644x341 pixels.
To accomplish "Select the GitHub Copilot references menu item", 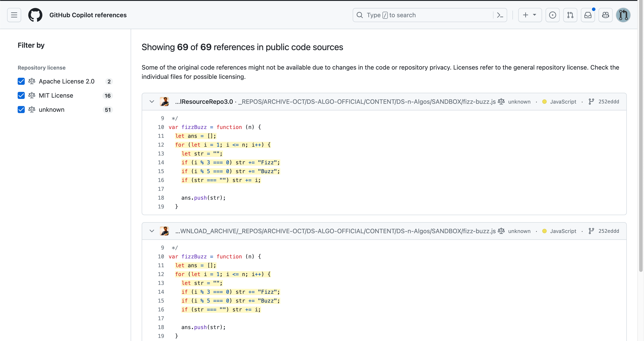I will pos(88,15).
